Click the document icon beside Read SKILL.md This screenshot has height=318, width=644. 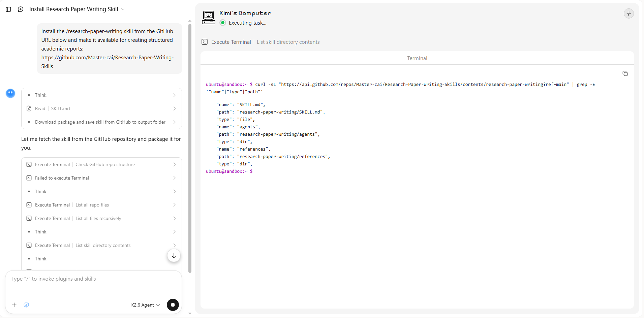[29, 108]
